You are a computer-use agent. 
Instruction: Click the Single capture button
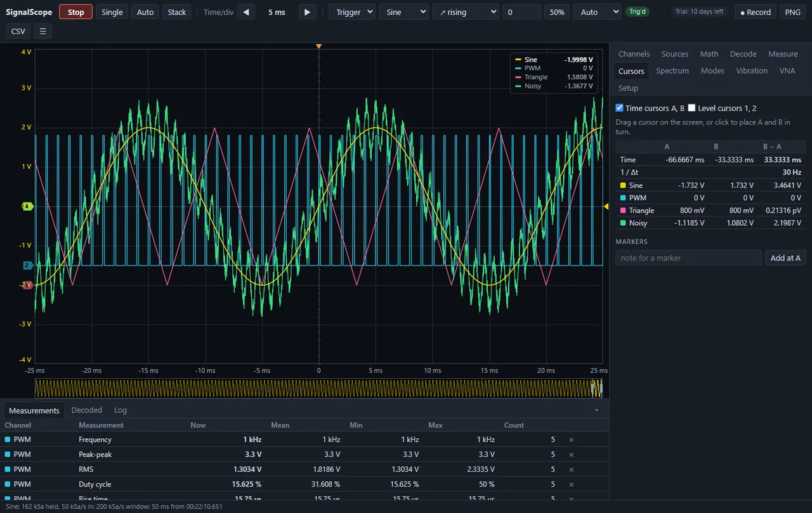tap(112, 12)
